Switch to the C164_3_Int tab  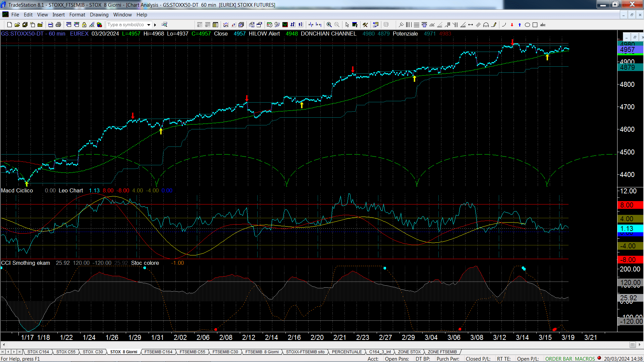pyautogui.click(x=380, y=352)
